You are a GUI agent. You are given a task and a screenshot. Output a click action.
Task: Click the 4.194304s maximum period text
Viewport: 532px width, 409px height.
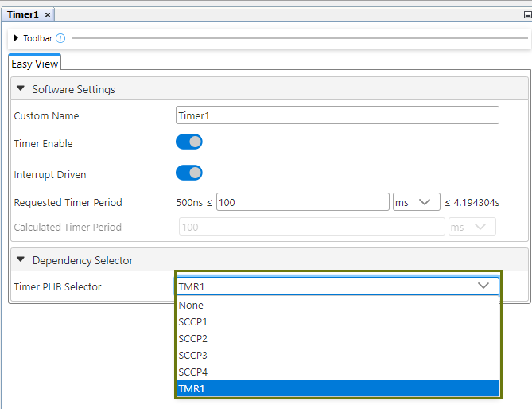pyautogui.click(x=476, y=203)
